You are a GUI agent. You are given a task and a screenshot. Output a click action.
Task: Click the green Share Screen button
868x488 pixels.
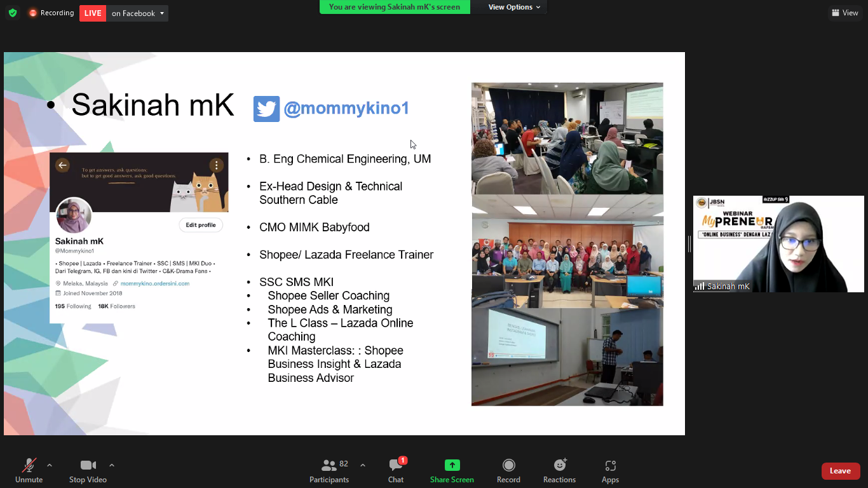(x=452, y=470)
